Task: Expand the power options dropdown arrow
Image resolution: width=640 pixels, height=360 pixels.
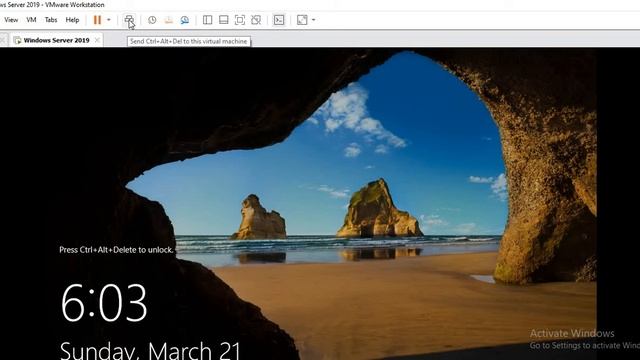Action: coord(109,20)
